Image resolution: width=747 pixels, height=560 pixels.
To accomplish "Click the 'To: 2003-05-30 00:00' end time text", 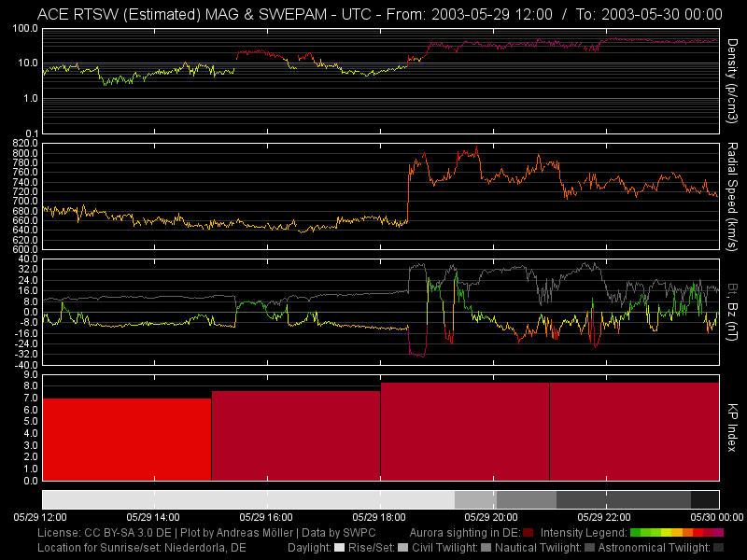I will 649,14.
